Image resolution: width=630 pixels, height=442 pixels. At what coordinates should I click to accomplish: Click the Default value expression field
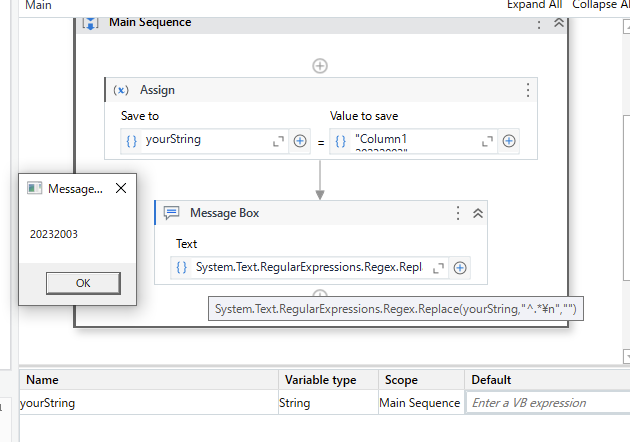point(545,403)
